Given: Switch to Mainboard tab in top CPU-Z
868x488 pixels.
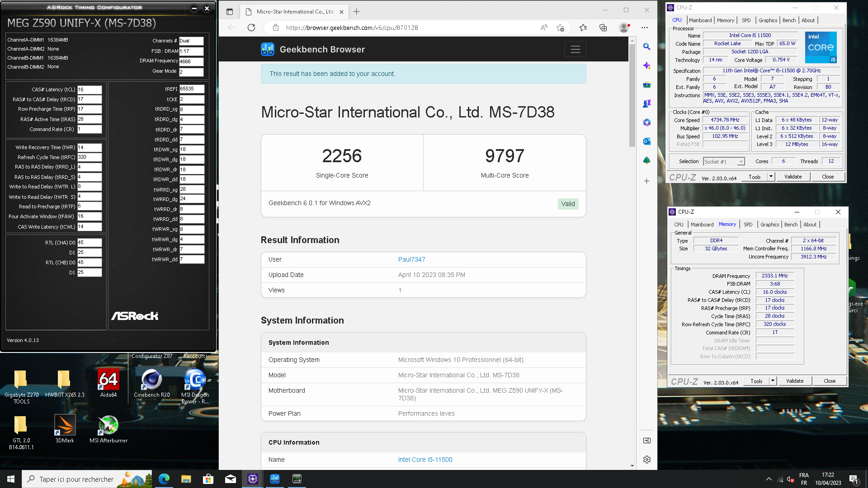Looking at the screenshot, I should (x=700, y=20).
